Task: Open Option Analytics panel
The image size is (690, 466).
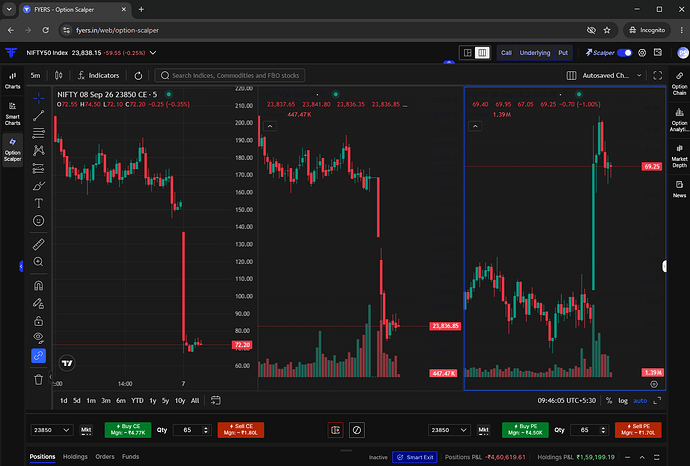Action: pos(679,120)
